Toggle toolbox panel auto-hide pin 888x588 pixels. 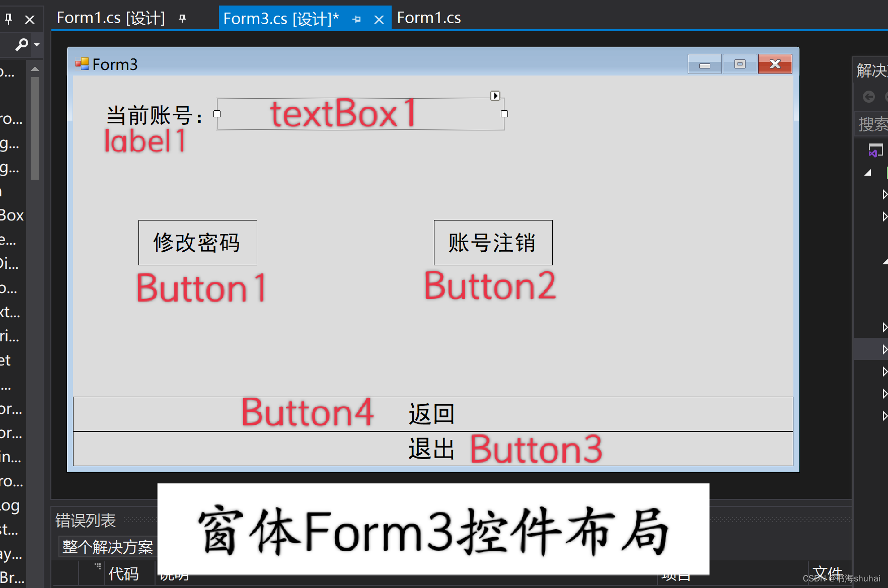coord(9,19)
